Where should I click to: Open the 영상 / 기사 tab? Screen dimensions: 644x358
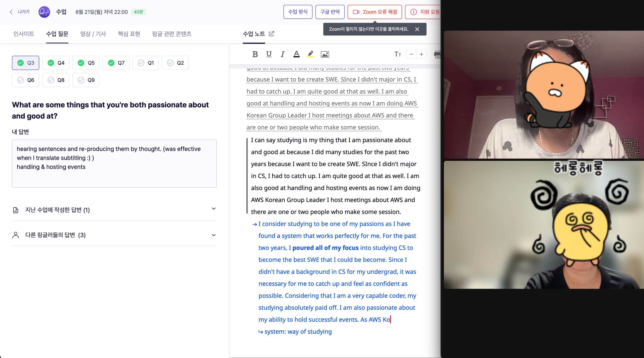[93, 34]
